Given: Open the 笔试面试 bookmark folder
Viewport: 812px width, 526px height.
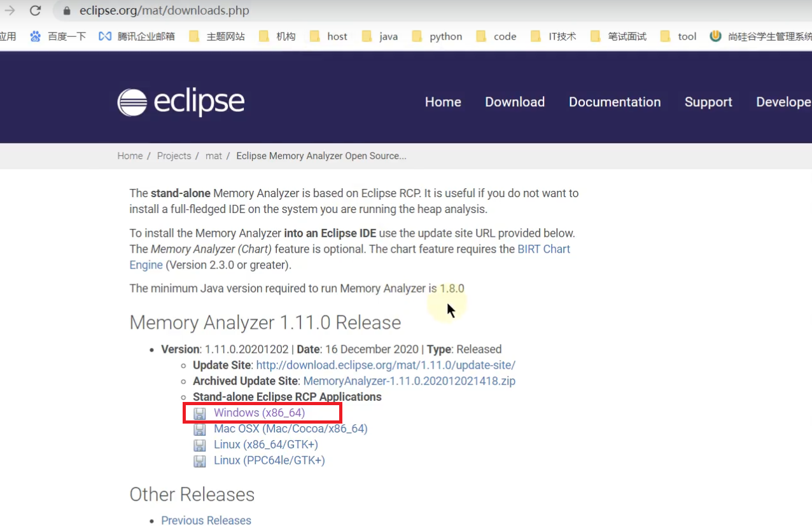Looking at the screenshot, I should pos(619,36).
